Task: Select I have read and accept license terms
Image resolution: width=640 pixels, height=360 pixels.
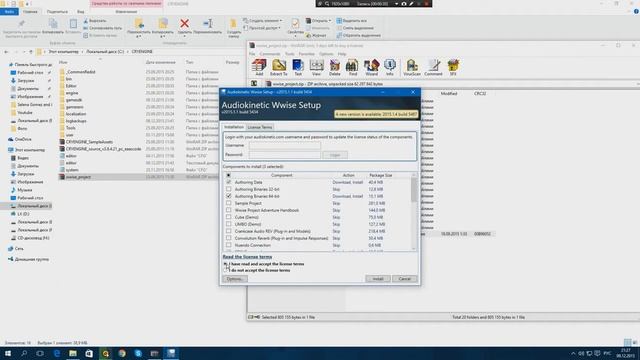Action: pos(226,264)
